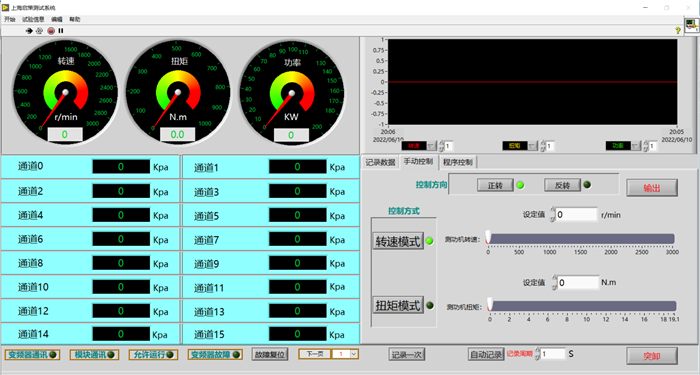This screenshot has width=700, height=375.
Task: Click the VI connector icon at top right
Action: [x=692, y=25]
